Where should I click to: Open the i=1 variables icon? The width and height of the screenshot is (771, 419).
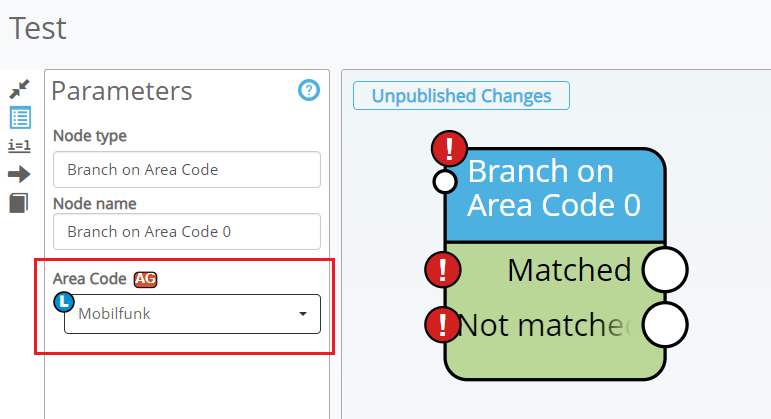[19, 146]
